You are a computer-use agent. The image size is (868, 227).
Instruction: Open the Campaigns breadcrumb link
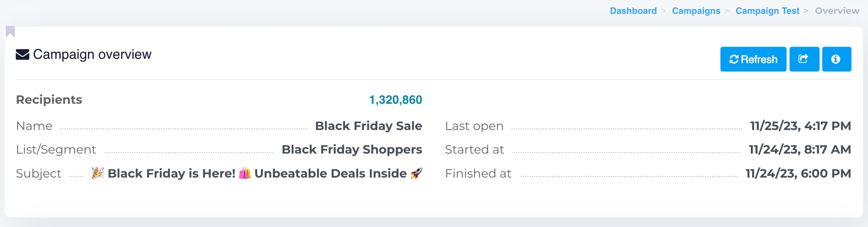click(696, 11)
